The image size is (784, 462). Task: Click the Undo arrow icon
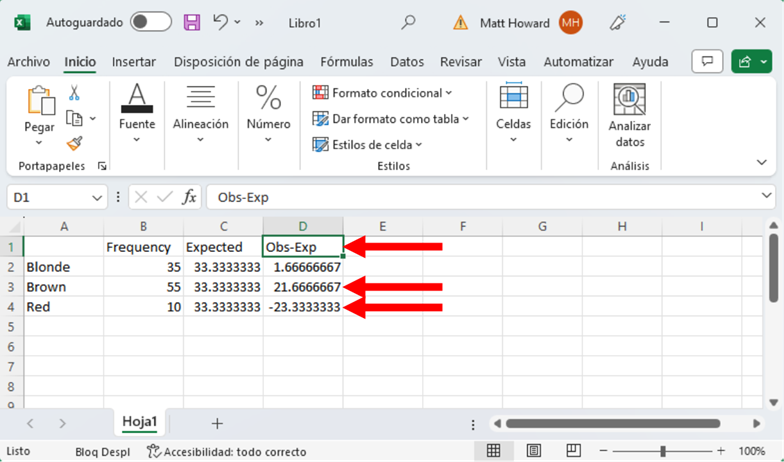click(x=221, y=22)
